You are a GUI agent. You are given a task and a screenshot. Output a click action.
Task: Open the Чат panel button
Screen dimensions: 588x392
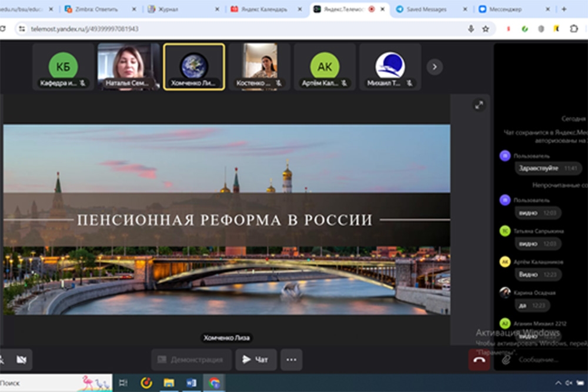click(x=256, y=360)
